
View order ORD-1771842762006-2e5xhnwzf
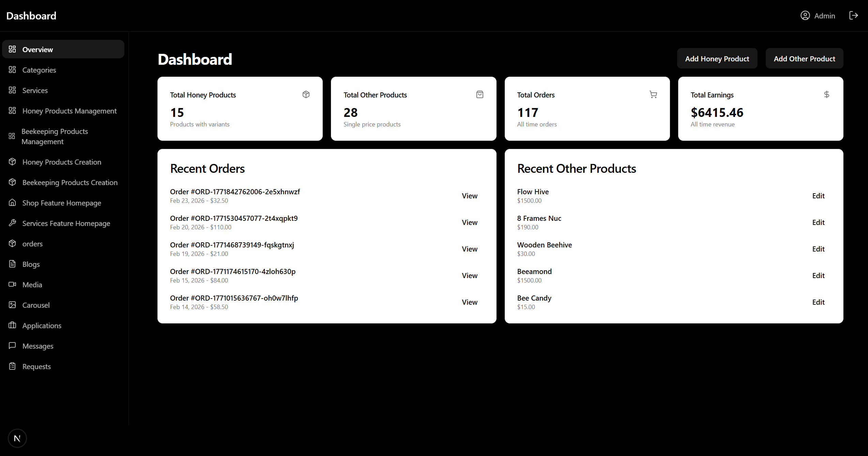[470, 195]
